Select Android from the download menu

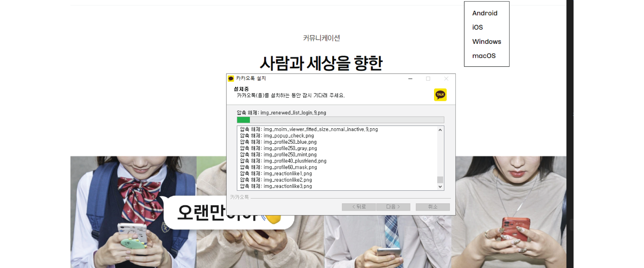pos(485,13)
